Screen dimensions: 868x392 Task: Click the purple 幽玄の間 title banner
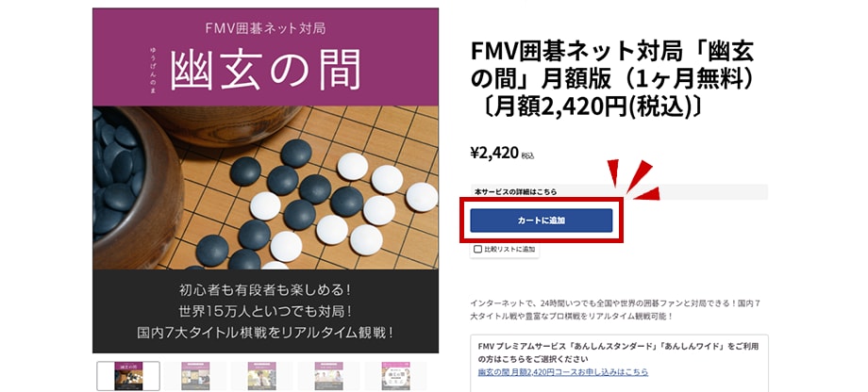tap(266, 57)
